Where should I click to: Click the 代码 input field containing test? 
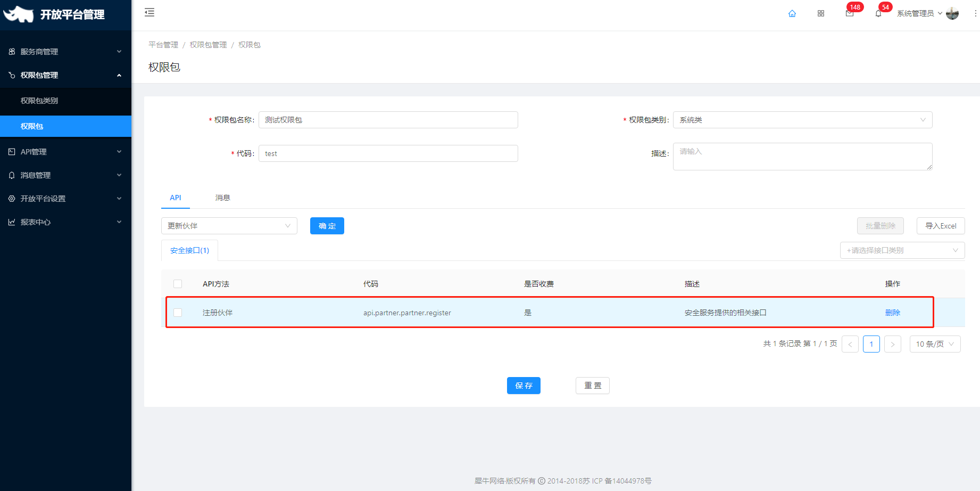point(388,153)
